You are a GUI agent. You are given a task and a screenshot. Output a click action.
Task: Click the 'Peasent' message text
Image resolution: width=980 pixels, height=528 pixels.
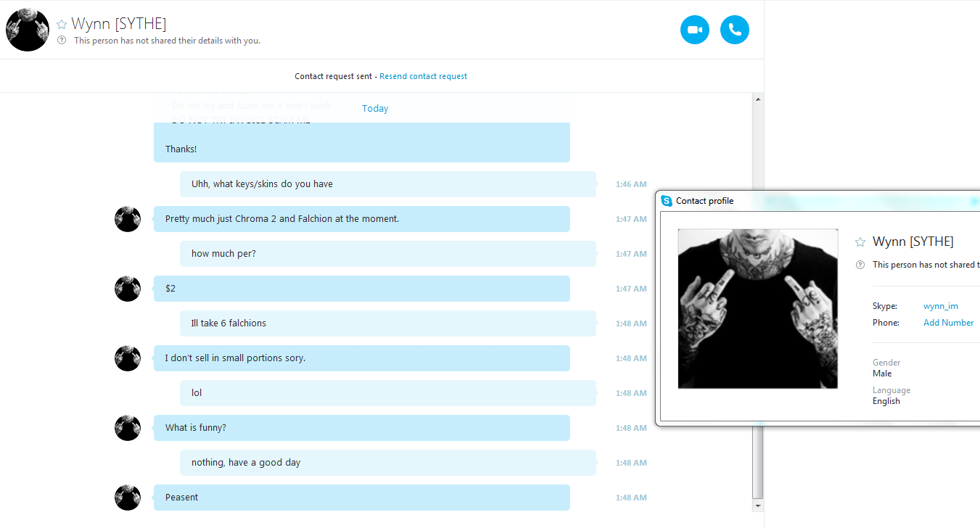pyautogui.click(x=181, y=498)
